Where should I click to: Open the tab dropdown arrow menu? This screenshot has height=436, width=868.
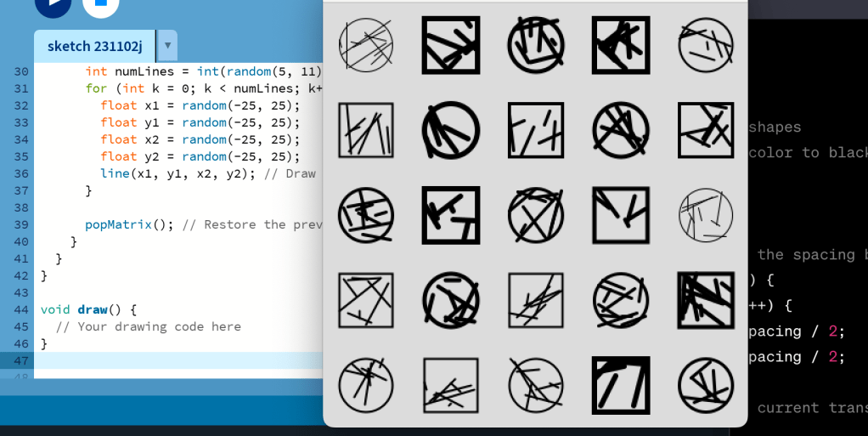[x=167, y=46]
